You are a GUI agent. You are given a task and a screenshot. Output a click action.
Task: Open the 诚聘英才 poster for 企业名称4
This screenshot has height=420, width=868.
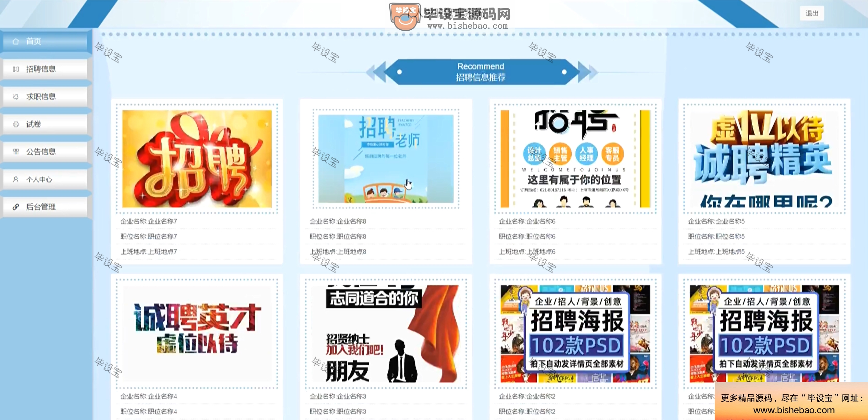[197, 334]
